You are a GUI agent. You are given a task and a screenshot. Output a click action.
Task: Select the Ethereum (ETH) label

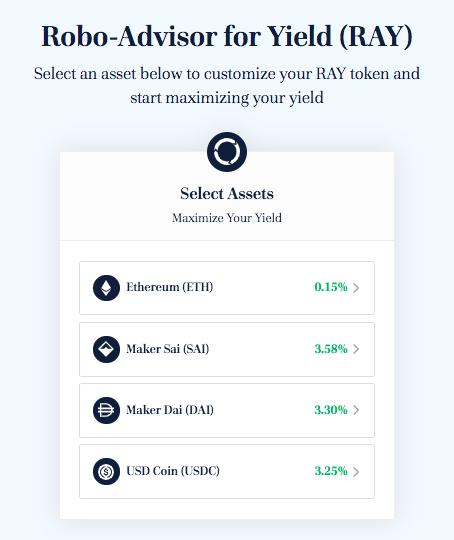[x=169, y=287]
